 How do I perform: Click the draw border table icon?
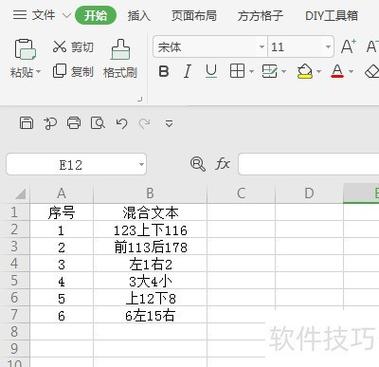click(269, 71)
